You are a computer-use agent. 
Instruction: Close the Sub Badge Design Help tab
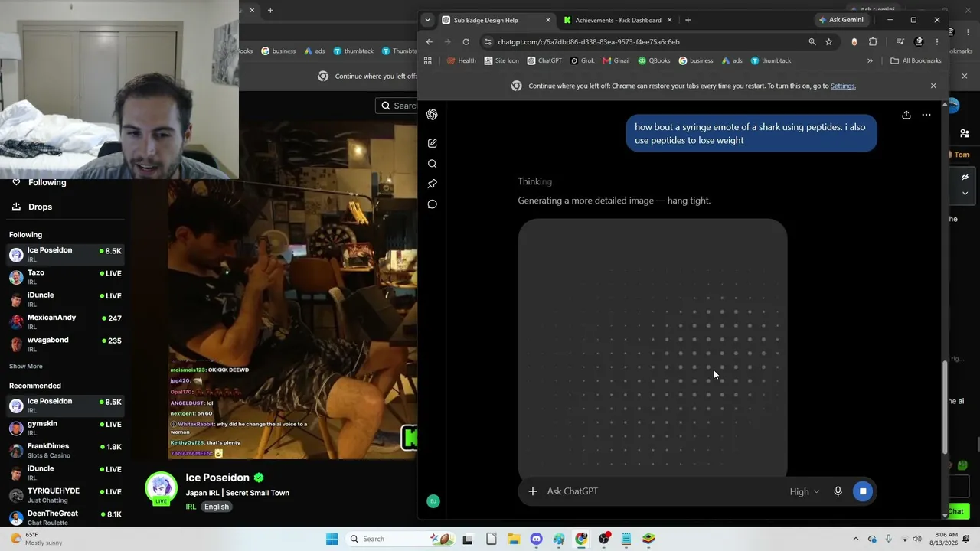547,20
